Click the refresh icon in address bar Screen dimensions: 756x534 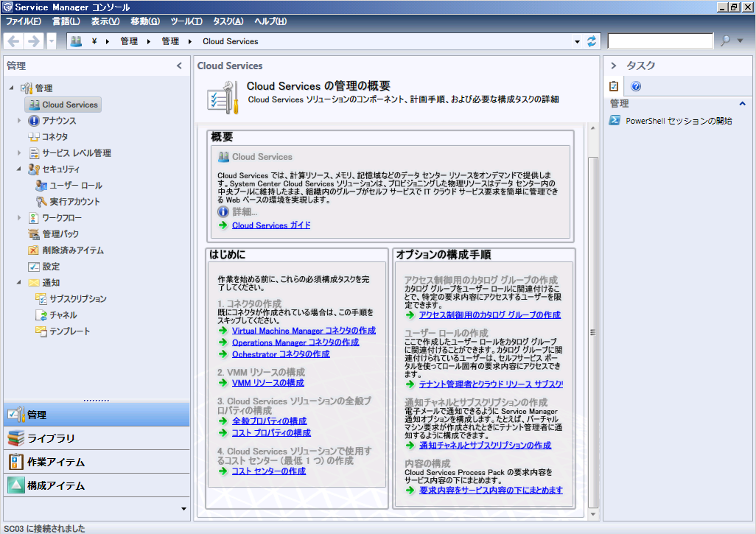click(592, 41)
